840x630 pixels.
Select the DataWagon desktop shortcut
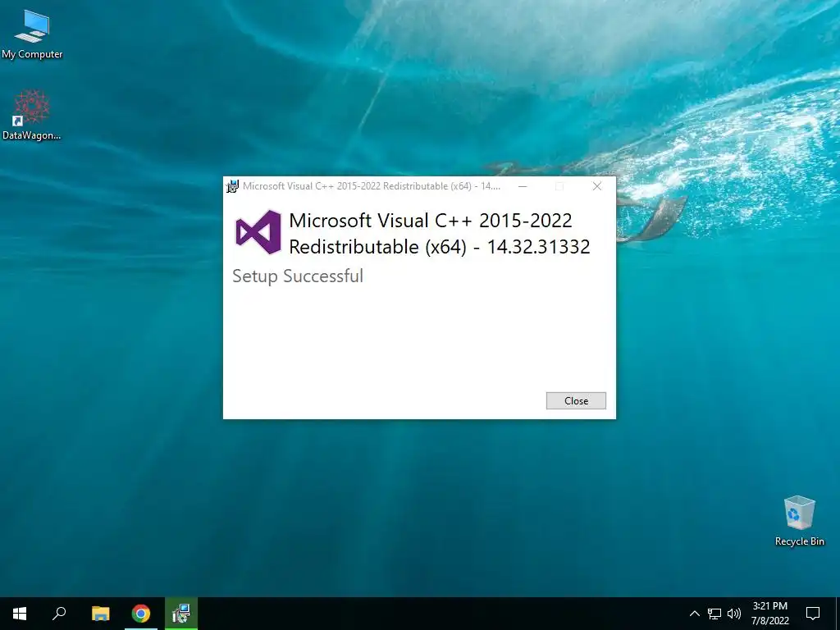pos(32,115)
